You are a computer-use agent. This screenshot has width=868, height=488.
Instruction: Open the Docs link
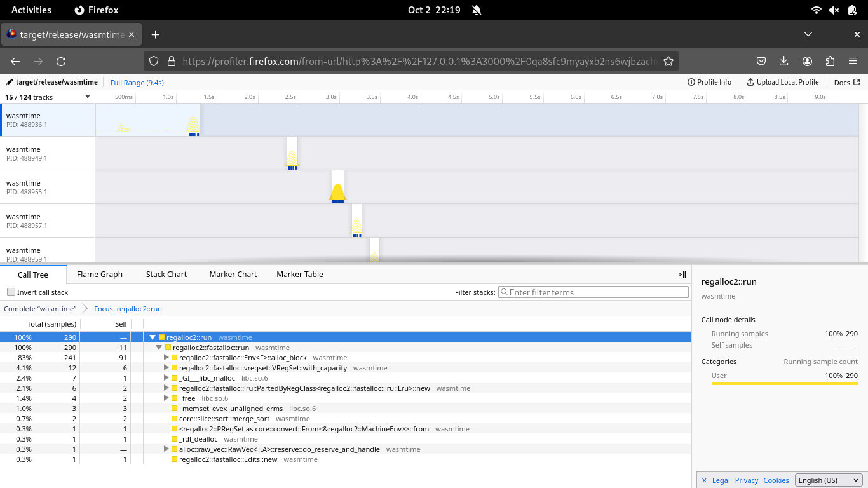pyautogui.click(x=846, y=82)
